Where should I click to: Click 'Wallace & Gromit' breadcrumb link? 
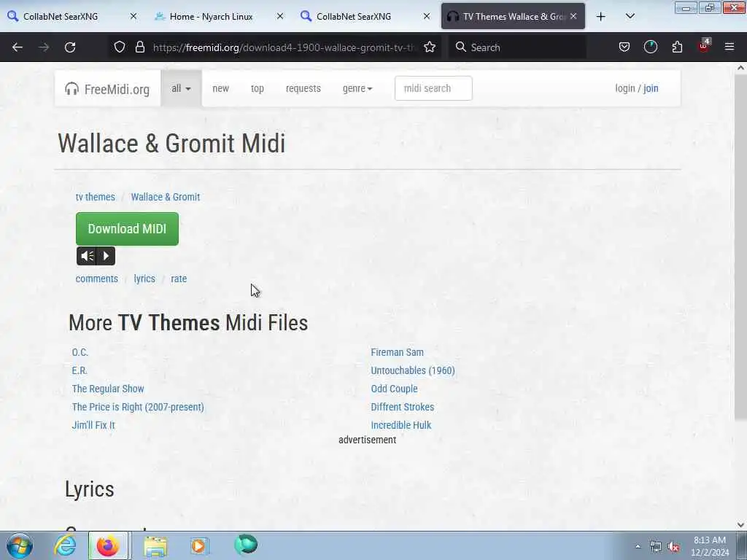pos(166,197)
